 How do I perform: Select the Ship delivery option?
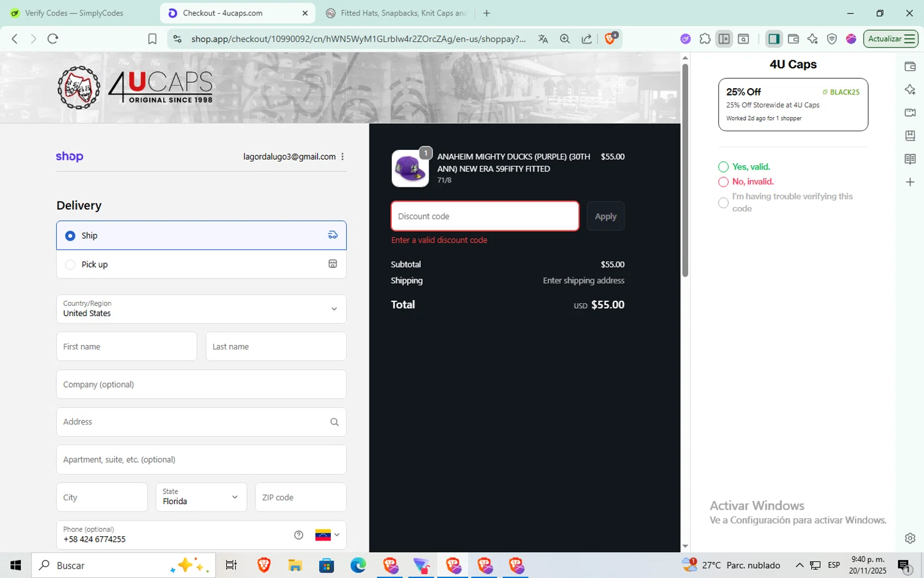click(x=201, y=235)
